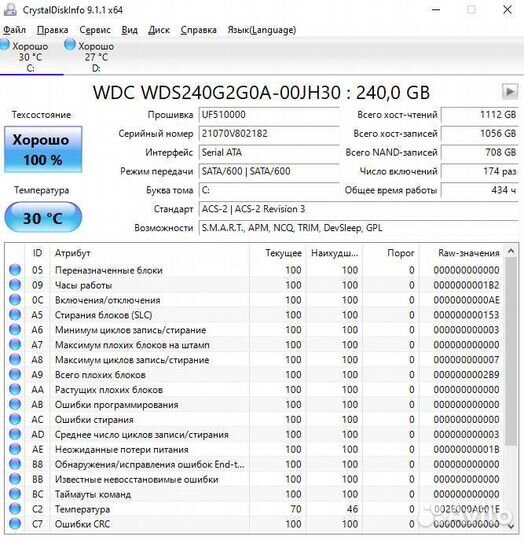Click the Текущее column header
524x540 pixels.
coord(277,253)
